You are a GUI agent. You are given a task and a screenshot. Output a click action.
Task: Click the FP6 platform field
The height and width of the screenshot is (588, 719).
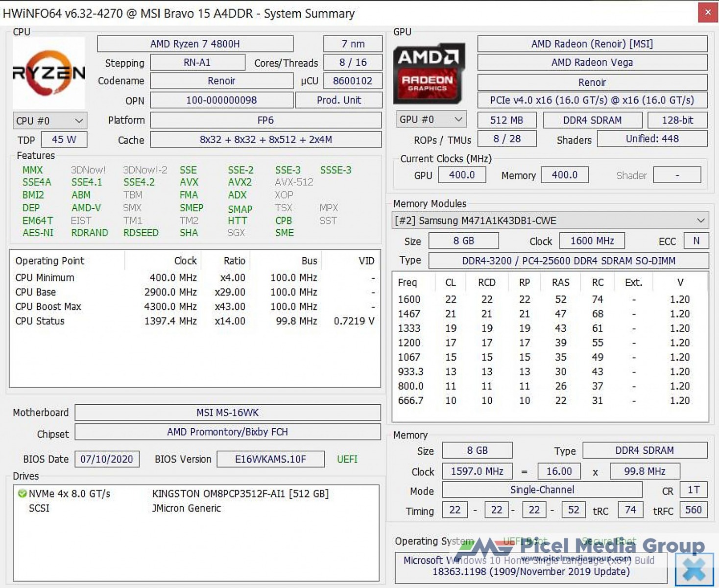[265, 120]
